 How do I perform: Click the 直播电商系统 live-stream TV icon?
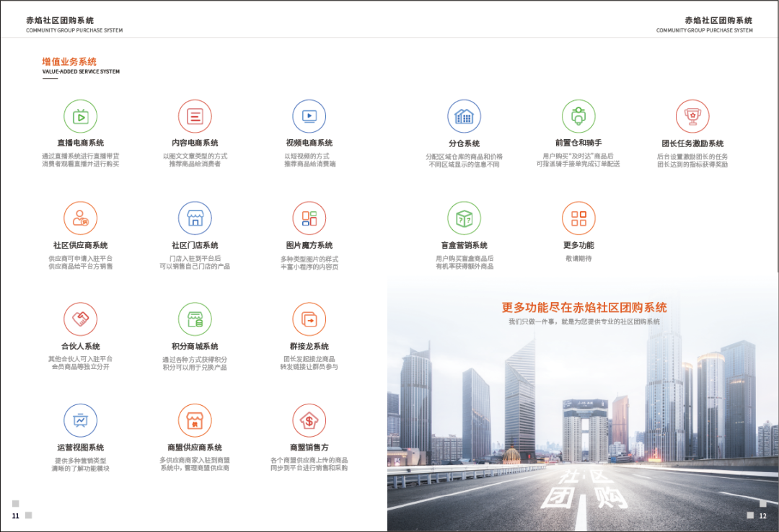tap(80, 116)
